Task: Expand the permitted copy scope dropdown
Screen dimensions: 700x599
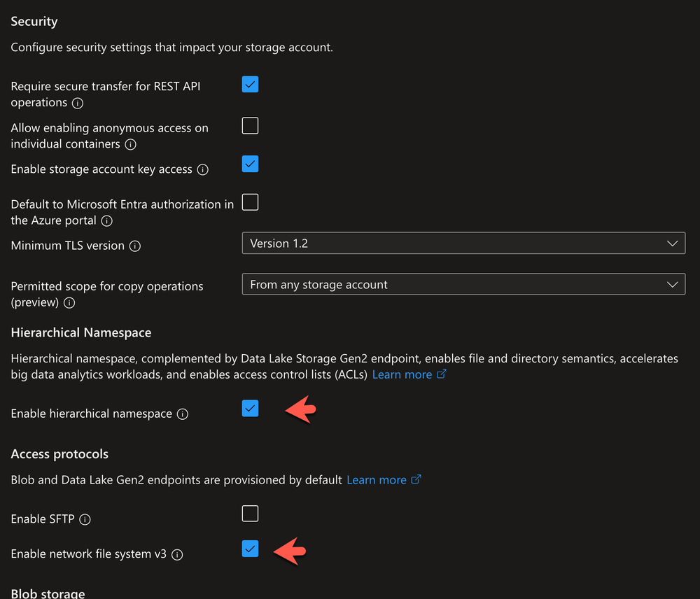Action: pos(672,284)
